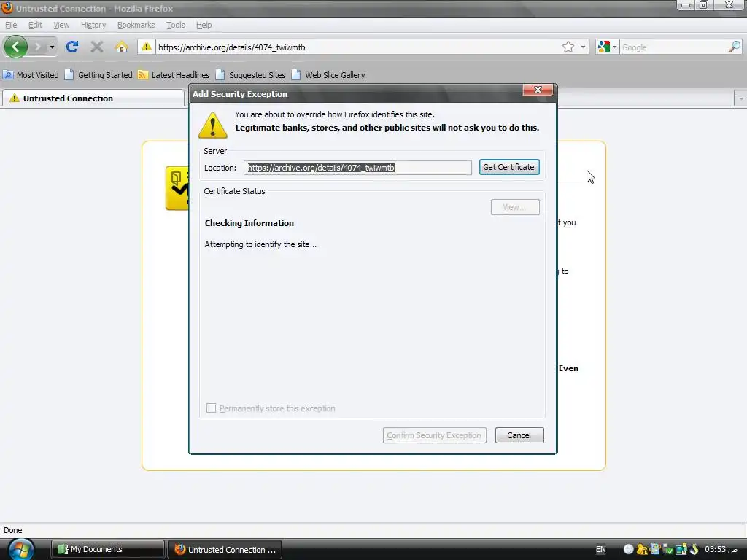Open the Suggested Sites bookmark
Screen dimensions: 747x560
[x=251, y=75]
